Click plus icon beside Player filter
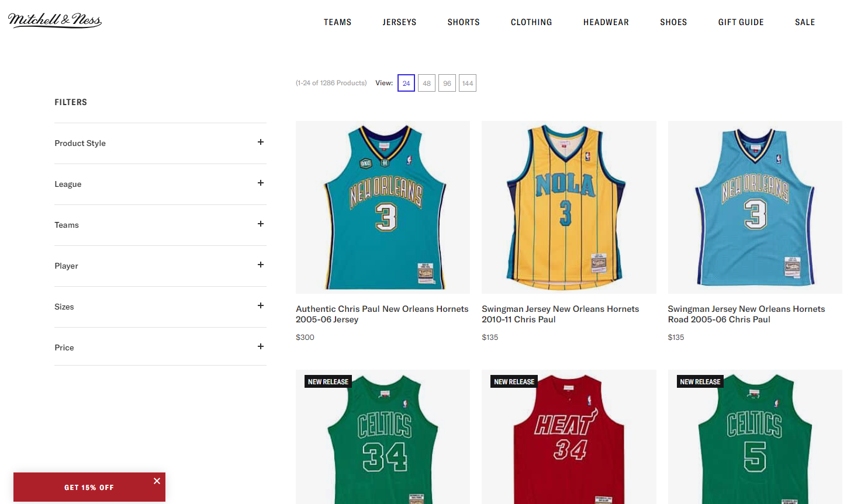 coord(261,265)
